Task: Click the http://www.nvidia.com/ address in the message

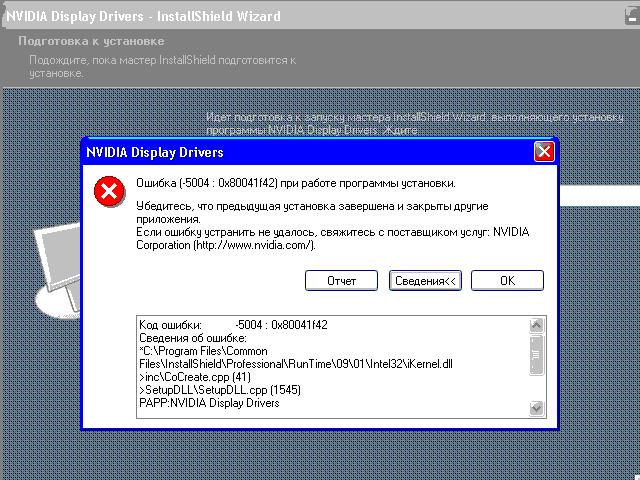Action: click(x=253, y=246)
